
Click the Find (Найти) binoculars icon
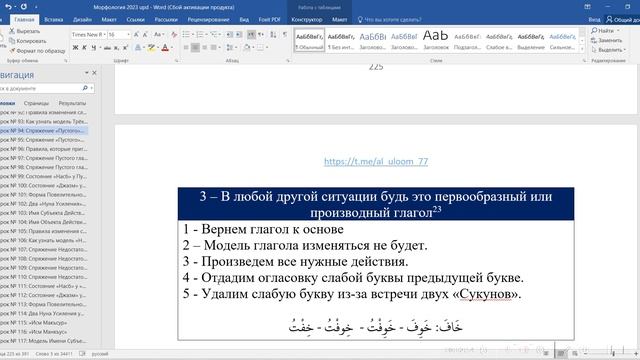pyautogui.click(x=594, y=31)
